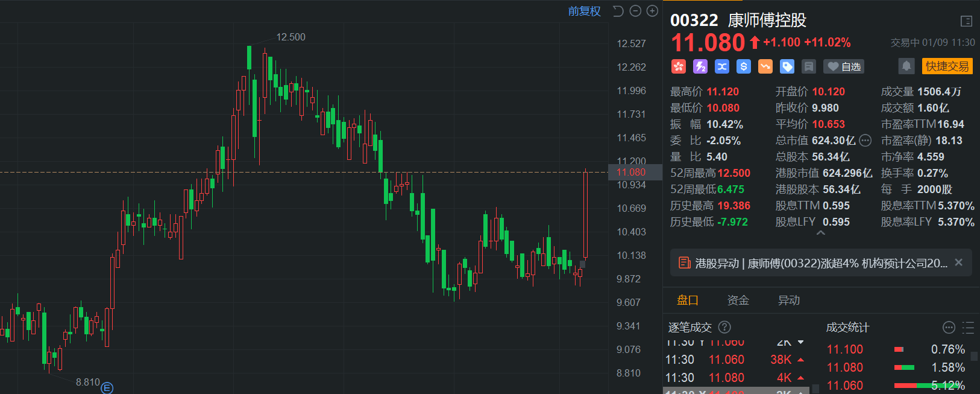Image resolution: width=980 pixels, height=394 pixels.
Task: Reset the chart view with the undo arrow
Action: tap(618, 11)
